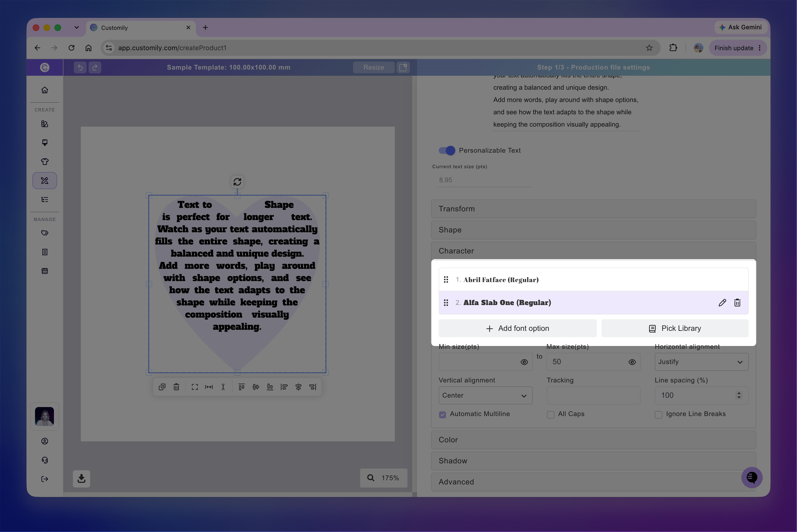Click Ask Gemini in the browser
797x532 pixels.
coord(741,27)
